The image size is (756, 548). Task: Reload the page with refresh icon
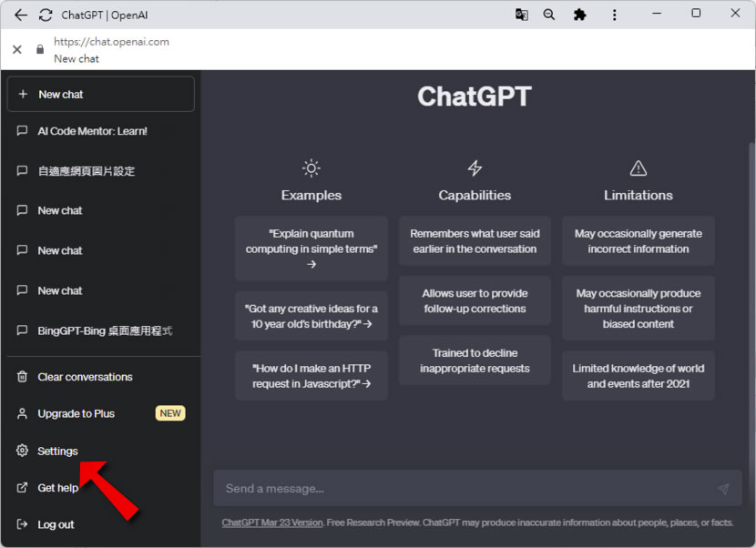(46, 15)
